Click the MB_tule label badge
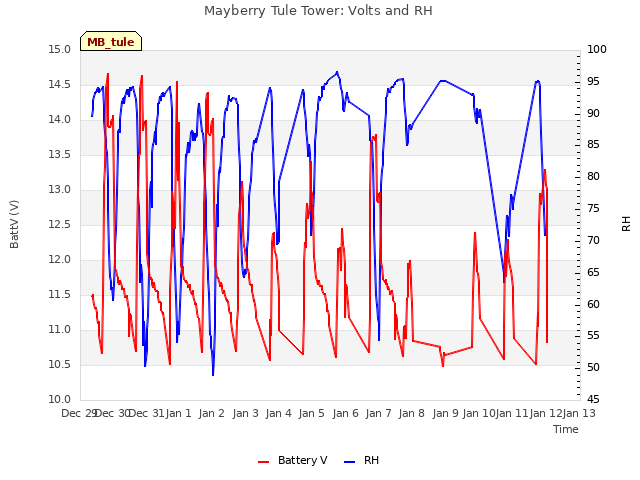This screenshot has width=640, height=480. [111, 41]
